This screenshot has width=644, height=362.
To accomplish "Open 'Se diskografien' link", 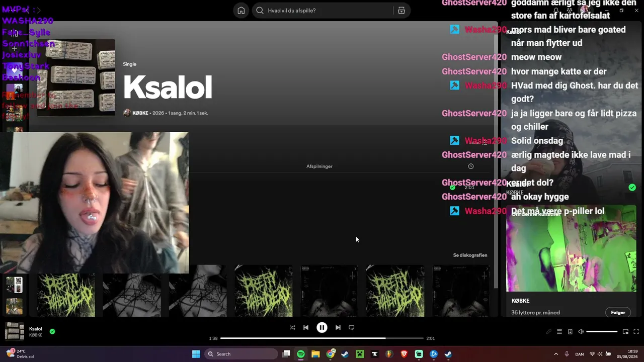I will point(470,255).
